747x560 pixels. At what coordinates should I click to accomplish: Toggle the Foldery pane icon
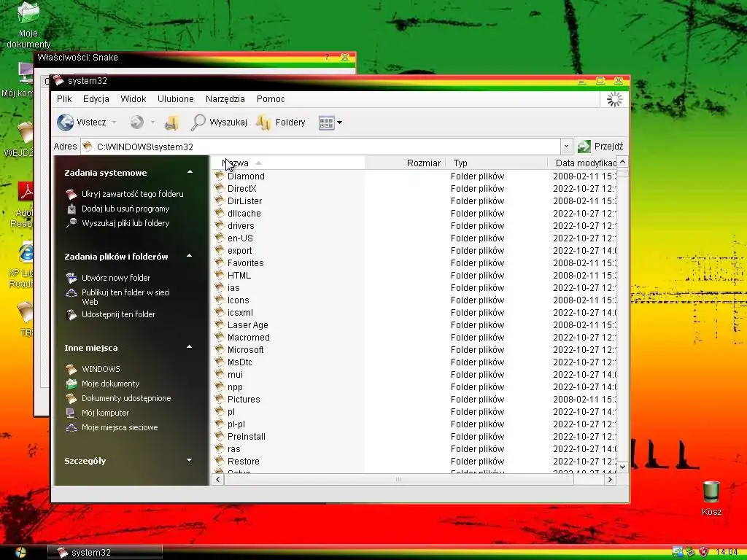(263, 122)
